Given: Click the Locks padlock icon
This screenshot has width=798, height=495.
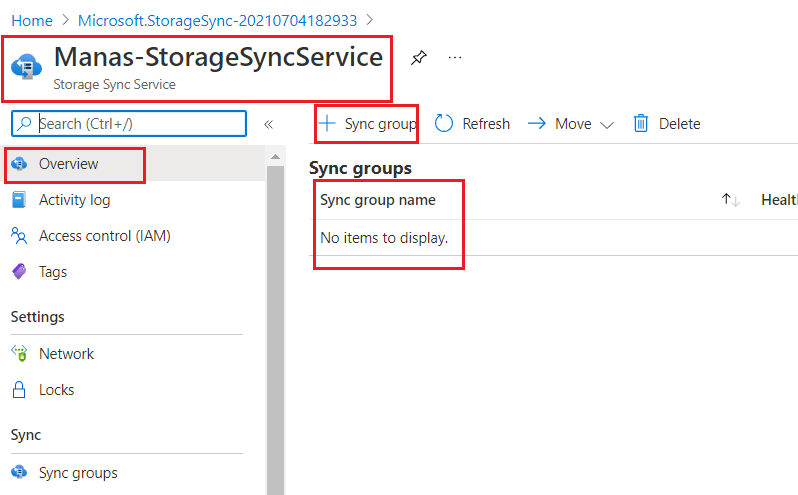Looking at the screenshot, I should tap(19, 390).
